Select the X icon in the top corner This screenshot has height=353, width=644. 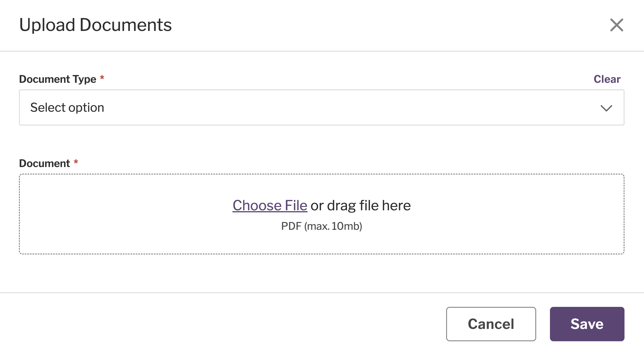(617, 25)
